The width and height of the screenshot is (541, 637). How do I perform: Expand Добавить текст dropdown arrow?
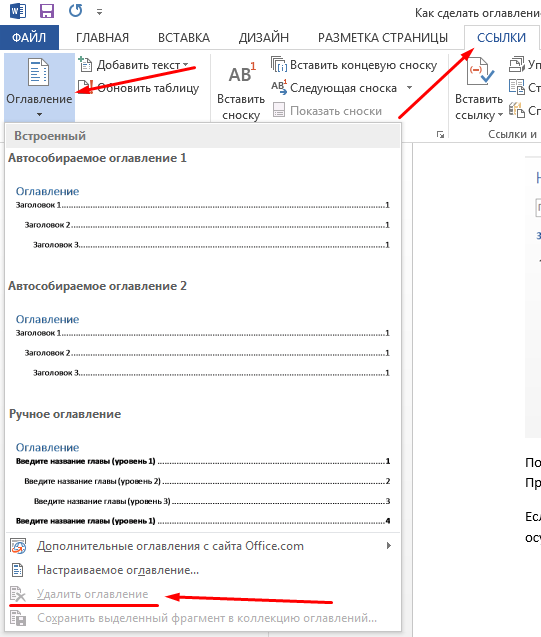click(x=186, y=65)
